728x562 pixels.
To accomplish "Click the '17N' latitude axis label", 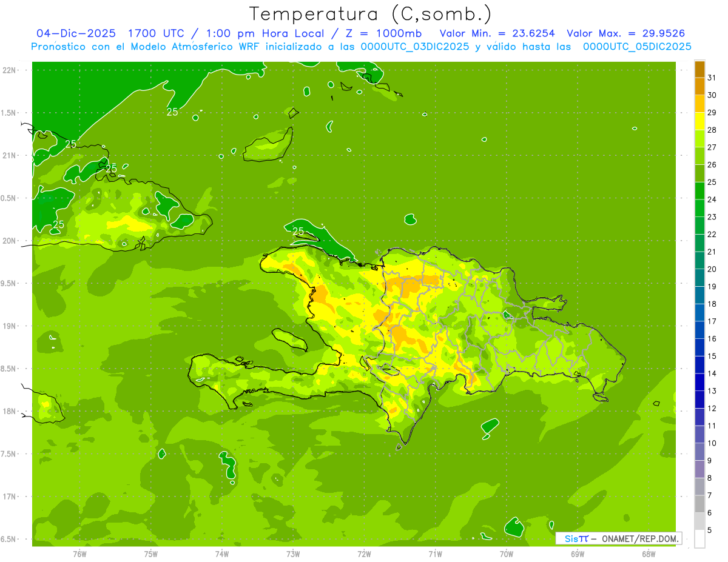I will point(10,497).
